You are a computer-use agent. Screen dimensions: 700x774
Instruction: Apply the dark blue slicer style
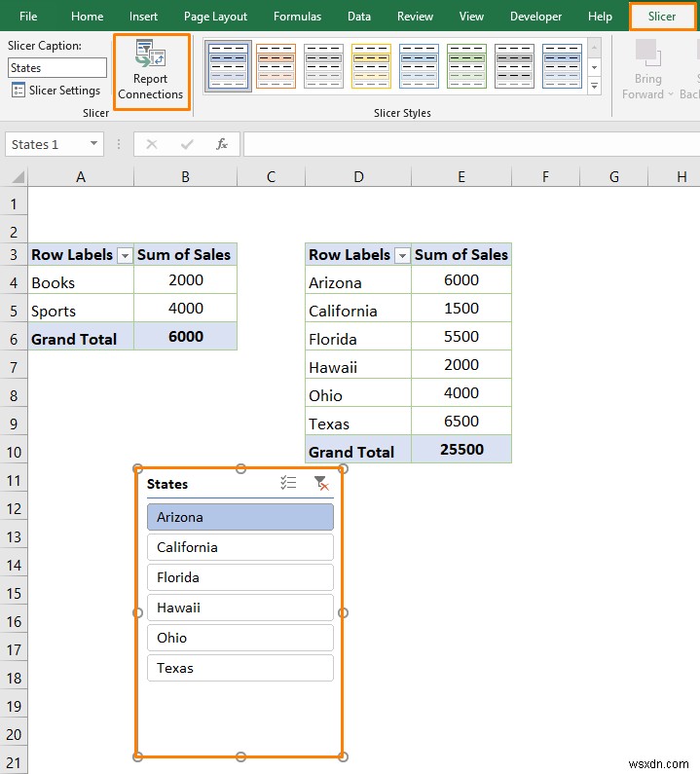pyautogui.click(x=228, y=66)
